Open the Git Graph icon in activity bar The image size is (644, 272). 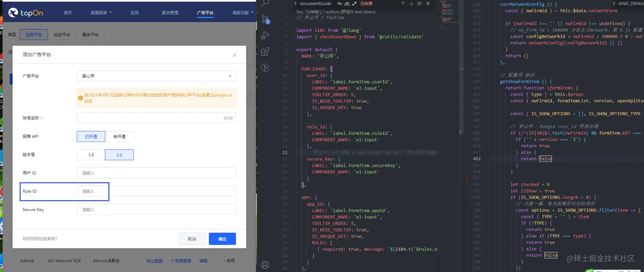(x=265, y=68)
